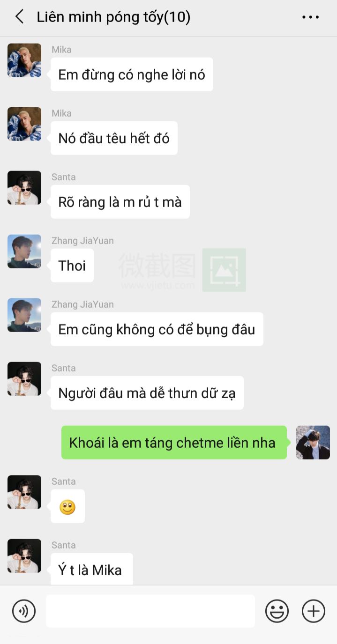Tap Mika's avatar beside "Em đừng có nghe lời nó"
Image resolution: width=337 pixels, height=644 pixels.
pyautogui.click(x=24, y=60)
